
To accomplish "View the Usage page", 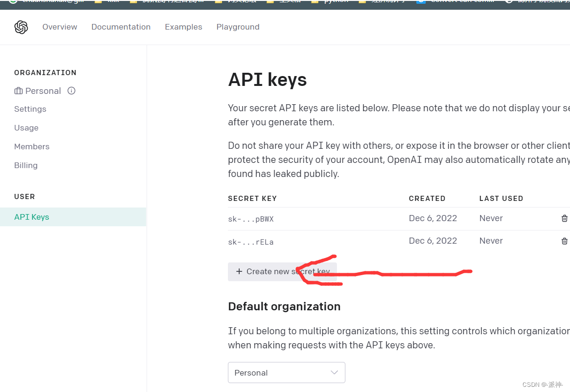I will 26,128.
